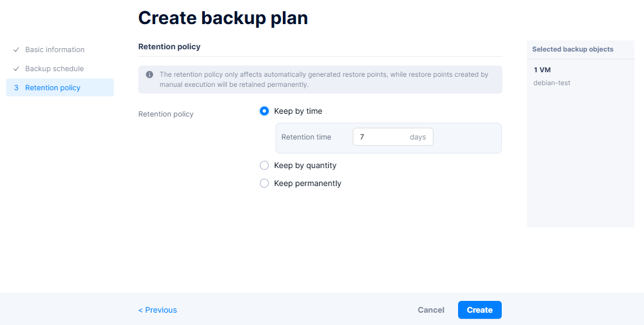Click the days unit suffix
Image resolution: width=644 pixels, height=325 pixels.
[x=418, y=137]
